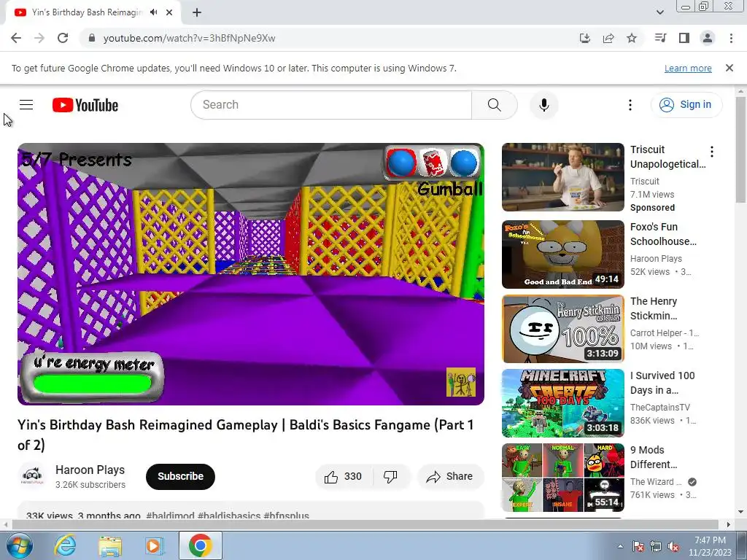Go to the YouTube home logo
The image size is (747, 560).
click(x=85, y=105)
